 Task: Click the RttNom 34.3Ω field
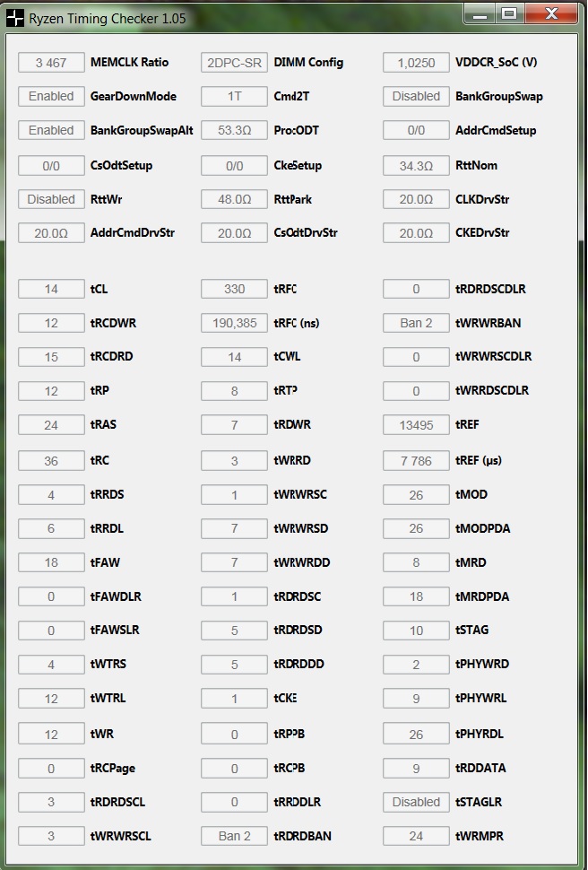coord(416,165)
